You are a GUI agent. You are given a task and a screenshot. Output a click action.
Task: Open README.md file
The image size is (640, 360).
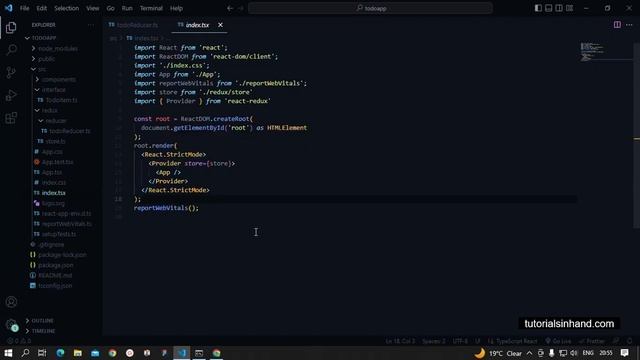(55, 276)
